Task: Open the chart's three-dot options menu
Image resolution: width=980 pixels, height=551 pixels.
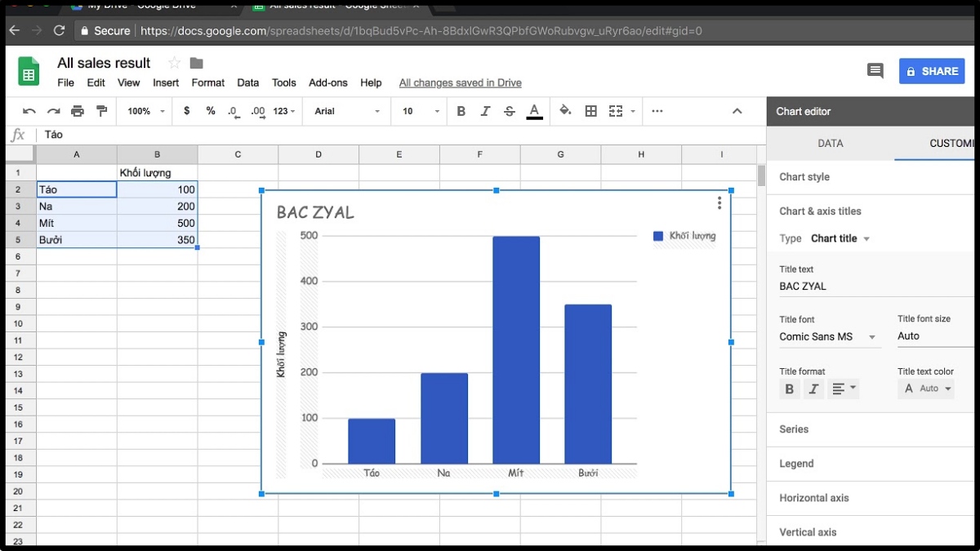Action: (719, 202)
